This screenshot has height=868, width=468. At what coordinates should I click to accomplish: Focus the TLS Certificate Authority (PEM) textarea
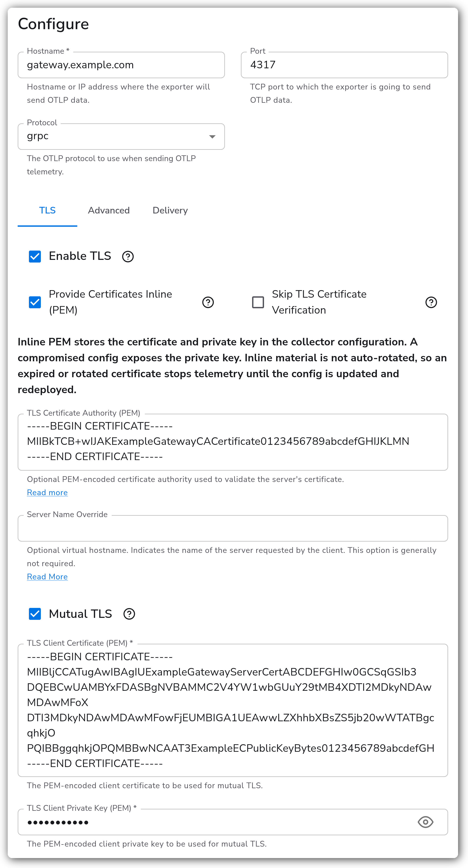[233, 442]
